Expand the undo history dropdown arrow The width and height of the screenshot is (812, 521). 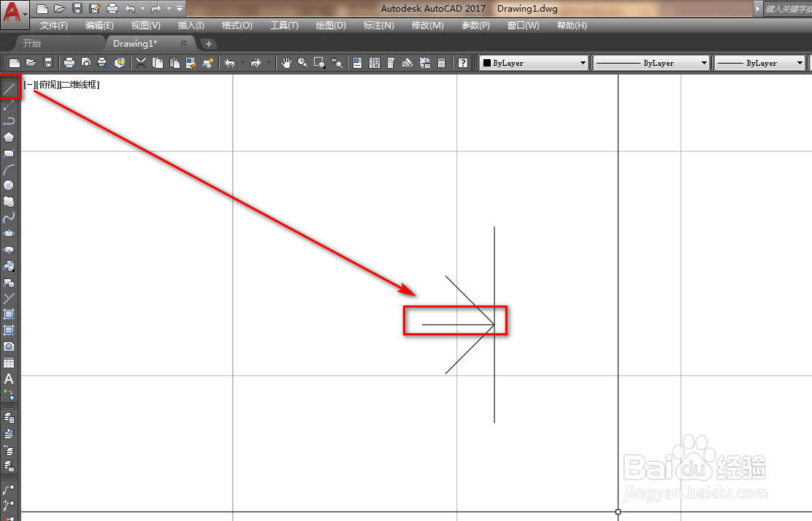242,64
